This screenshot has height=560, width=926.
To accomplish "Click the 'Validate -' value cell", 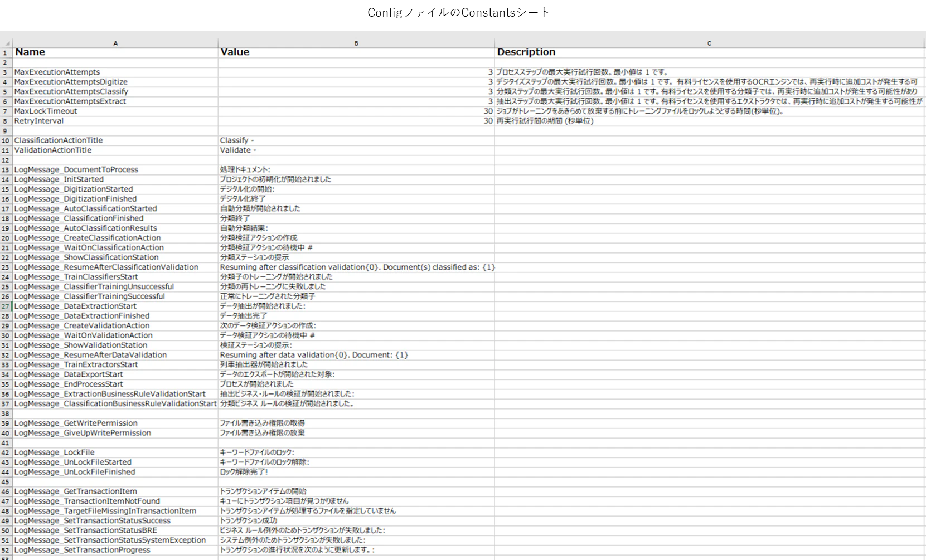I will 356,150.
